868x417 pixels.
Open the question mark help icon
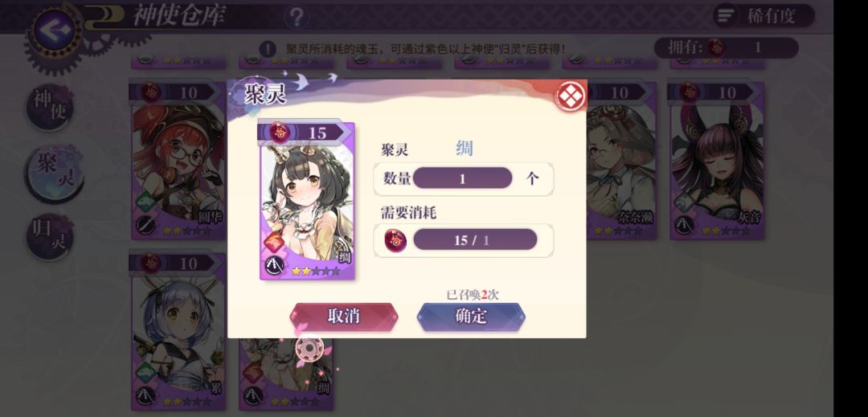296,18
